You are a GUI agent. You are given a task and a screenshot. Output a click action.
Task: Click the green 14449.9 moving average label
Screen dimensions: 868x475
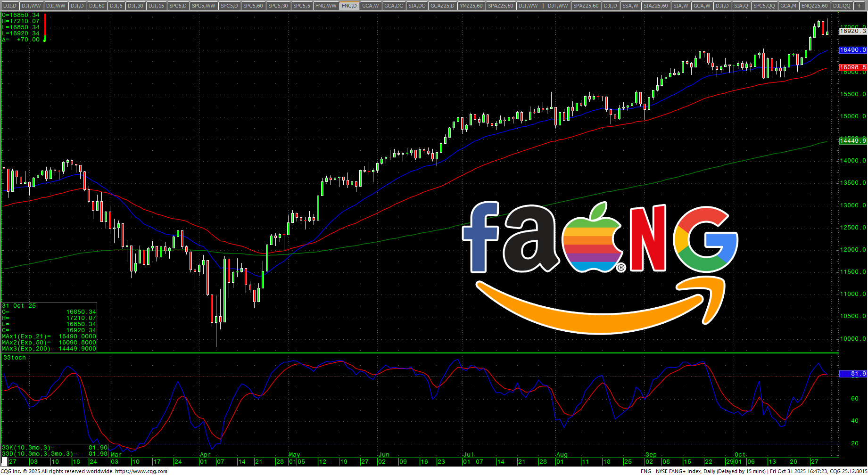[x=852, y=140]
